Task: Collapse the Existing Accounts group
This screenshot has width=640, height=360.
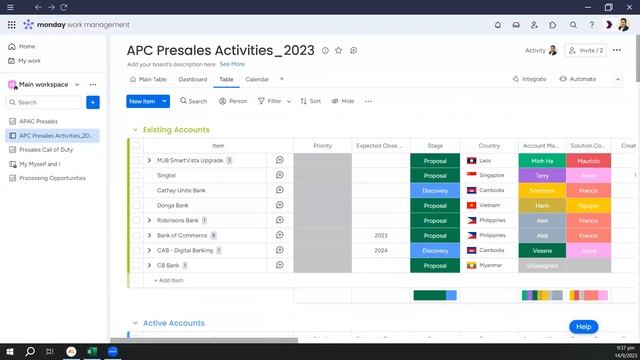Action: pos(135,130)
